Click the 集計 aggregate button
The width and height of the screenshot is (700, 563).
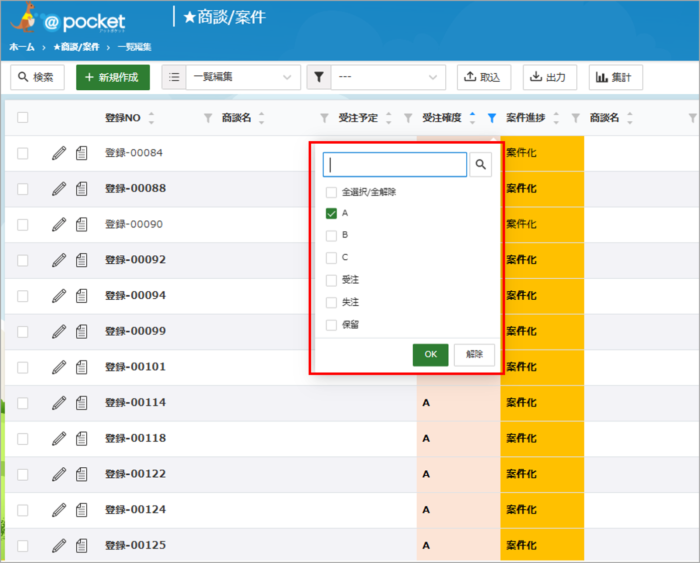point(616,77)
